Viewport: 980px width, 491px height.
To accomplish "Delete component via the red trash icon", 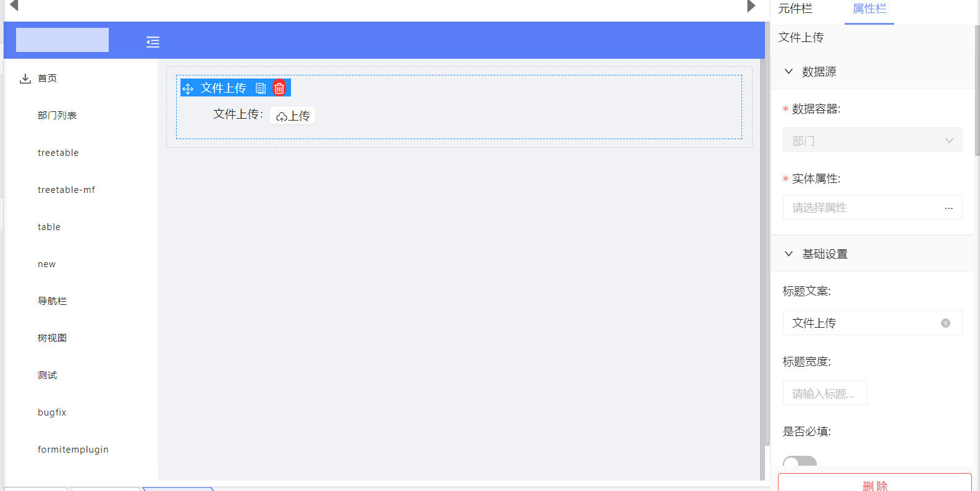I will [279, 88].
